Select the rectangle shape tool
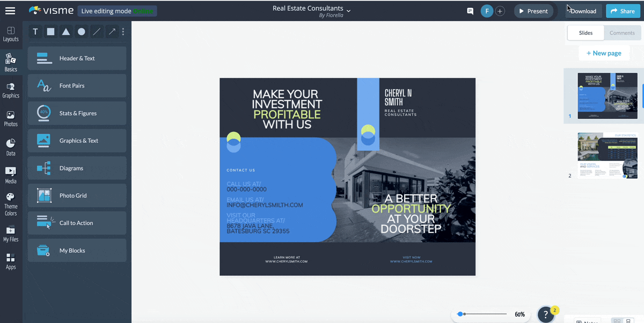 pos(50,32)
